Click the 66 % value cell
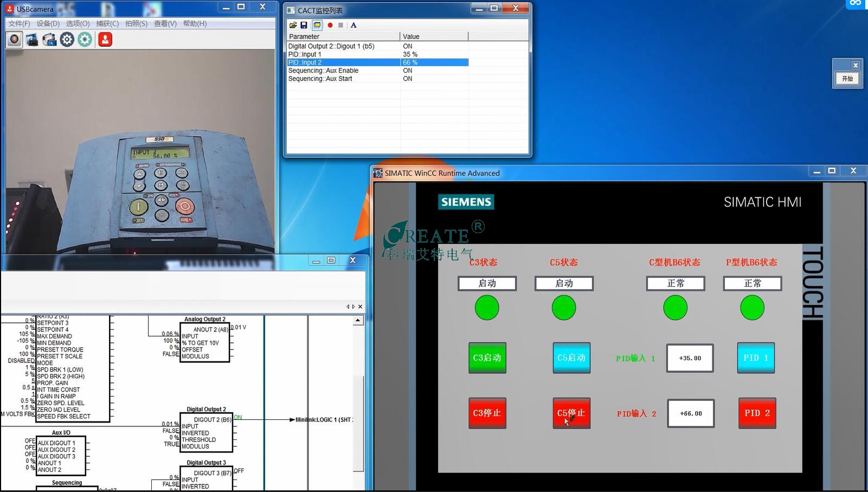The width and height of the screenshot is (868, 492). pos(434,62)
